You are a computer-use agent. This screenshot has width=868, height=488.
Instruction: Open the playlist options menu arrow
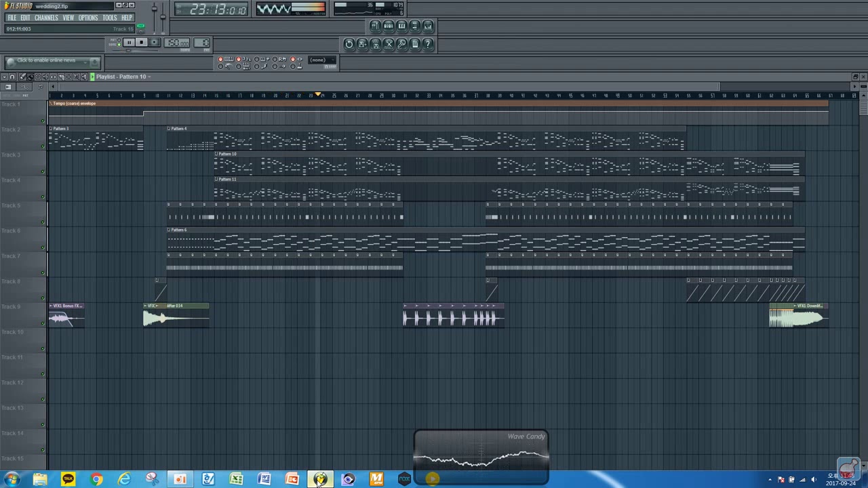4,77
